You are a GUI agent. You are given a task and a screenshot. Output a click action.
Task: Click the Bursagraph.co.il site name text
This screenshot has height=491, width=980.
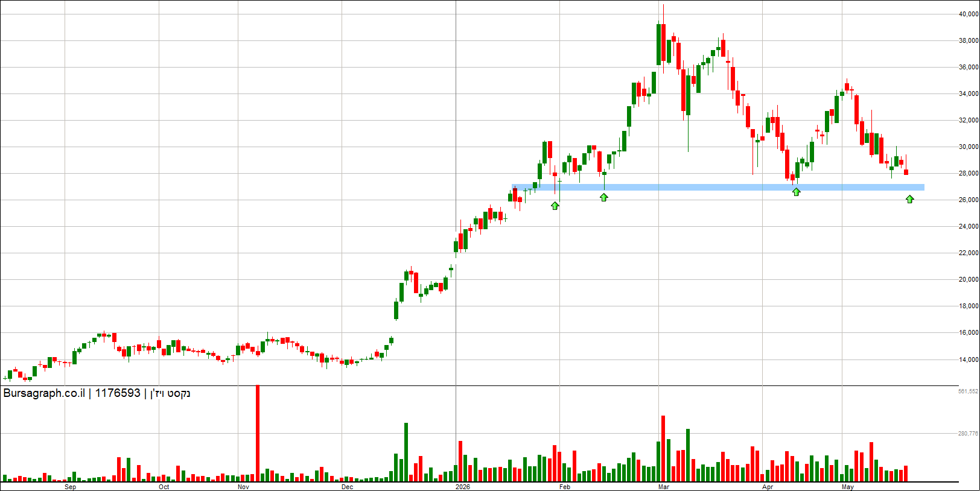tap(44, 393)
